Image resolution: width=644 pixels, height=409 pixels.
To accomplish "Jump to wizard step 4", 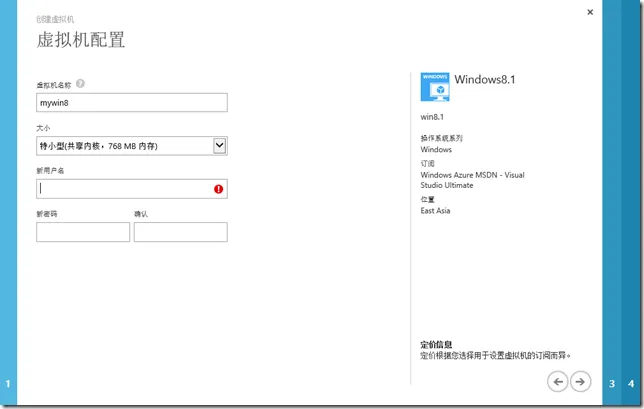I will [631, 384].
